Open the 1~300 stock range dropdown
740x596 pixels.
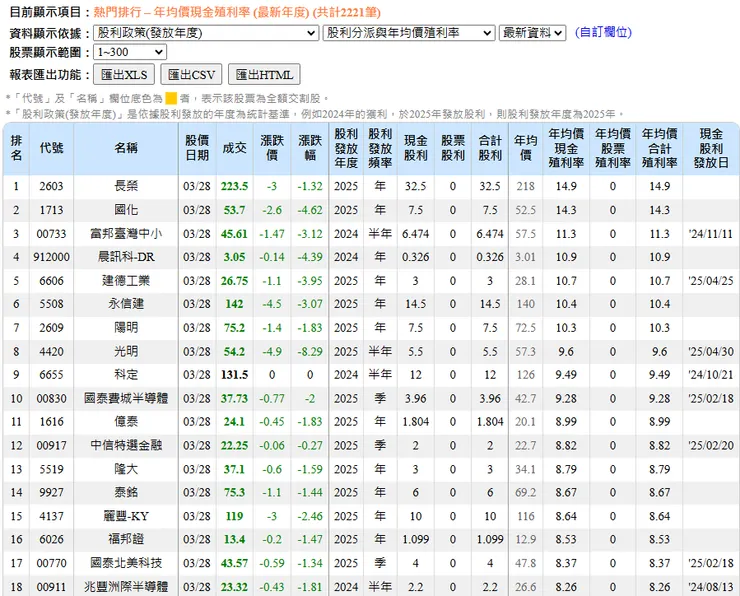pyautogui.click(x=130, y=52)
